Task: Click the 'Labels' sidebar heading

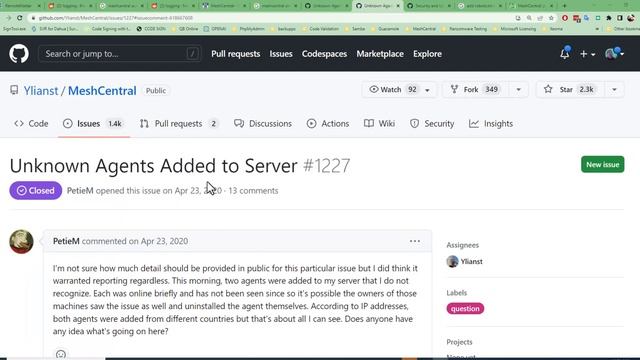Action: pos(457,293)
